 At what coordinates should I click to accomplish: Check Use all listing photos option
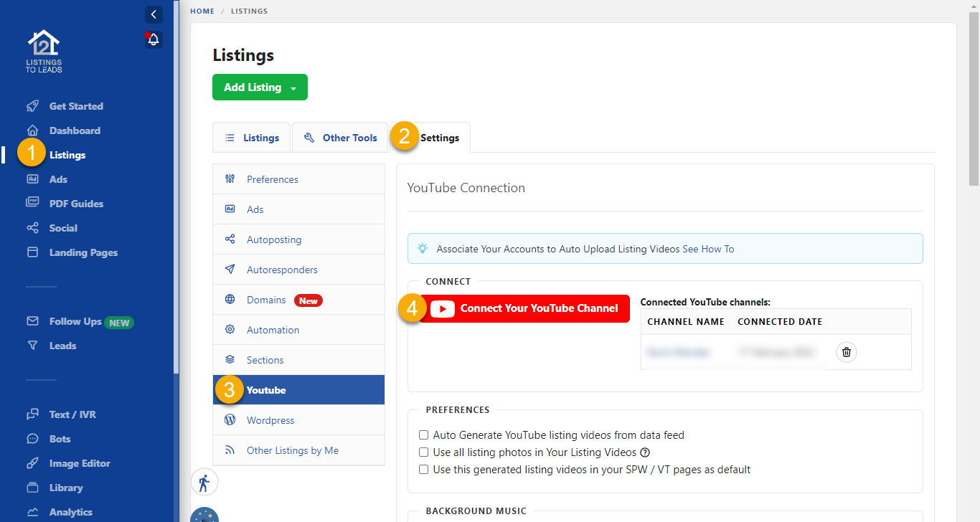[424, 452]
